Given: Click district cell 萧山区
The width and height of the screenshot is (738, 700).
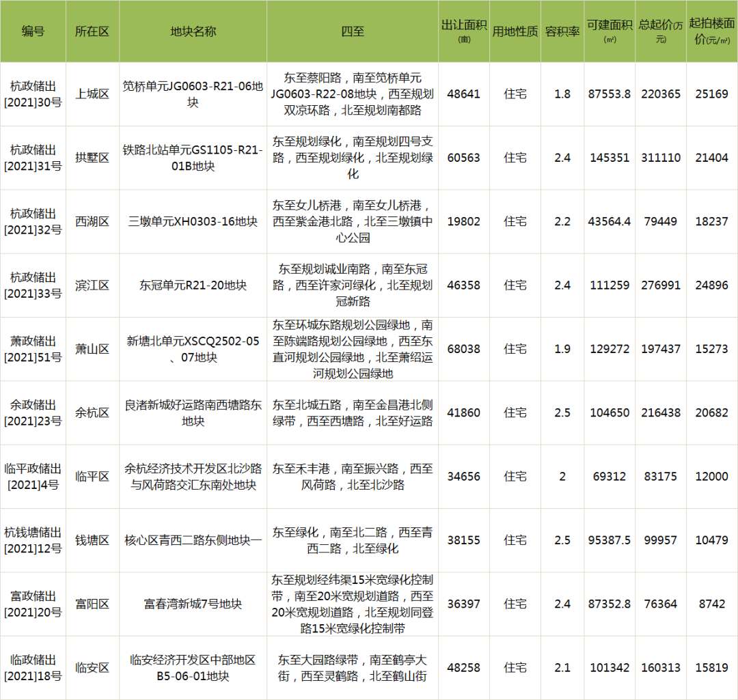Looking at the screenshot, I should click(92, 349).
